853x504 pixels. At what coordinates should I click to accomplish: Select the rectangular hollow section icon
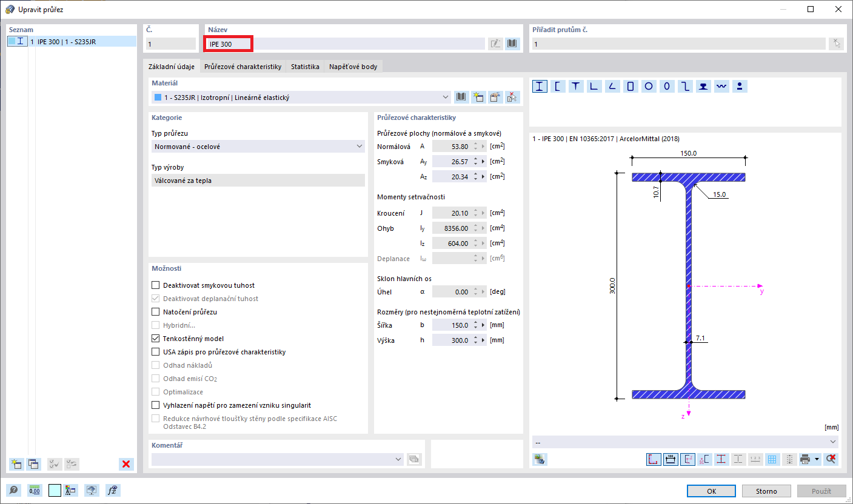[630, 86]
